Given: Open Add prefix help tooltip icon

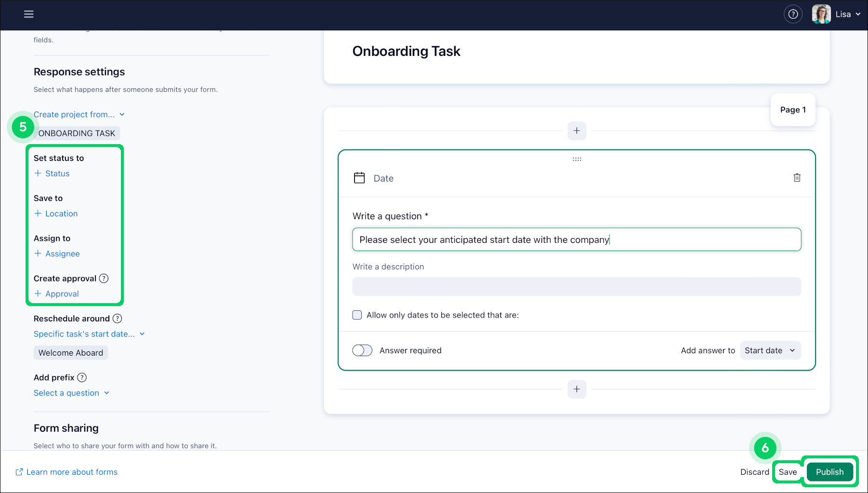Looking at the screenshot, I should (x=82, y=378).
